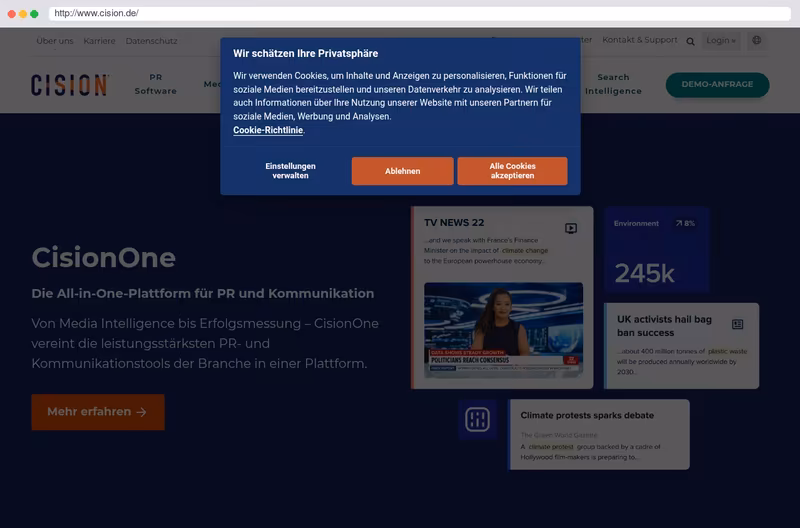This screenshot has height=528, width=800.
Task: Choose Einstellungen verwalten in cookie dialog
Action: [x=290, y=171]
